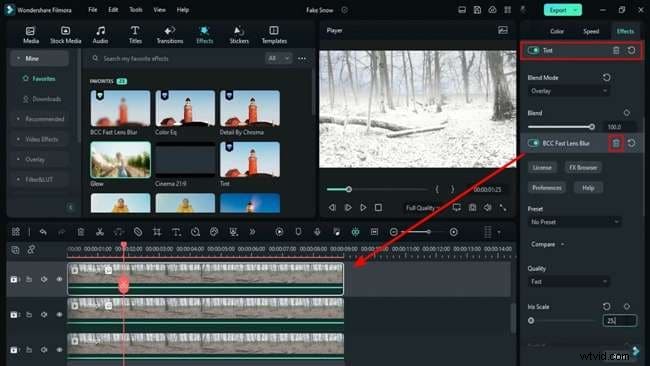Open the Audio panel
The image size is (650, 366).
pos(100,35)
